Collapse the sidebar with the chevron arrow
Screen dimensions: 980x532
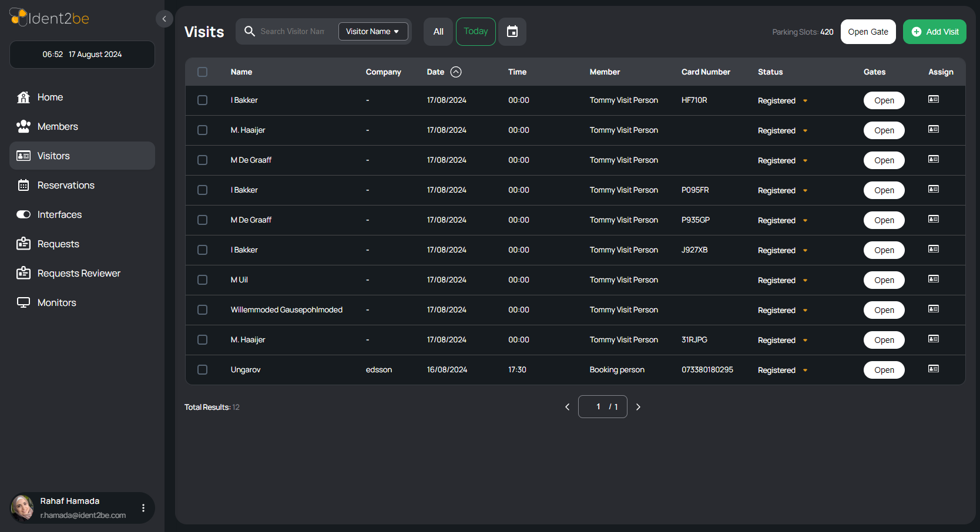click(x=164, y=19)
